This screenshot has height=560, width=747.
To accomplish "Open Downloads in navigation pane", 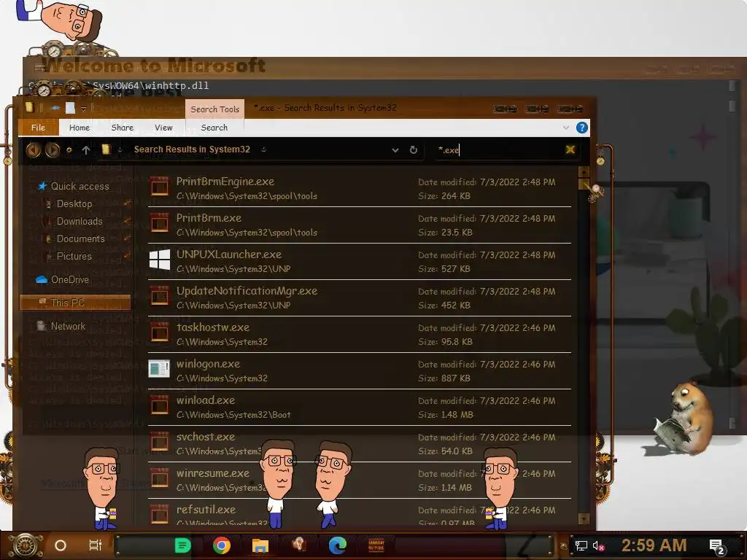I will [80, 222].
